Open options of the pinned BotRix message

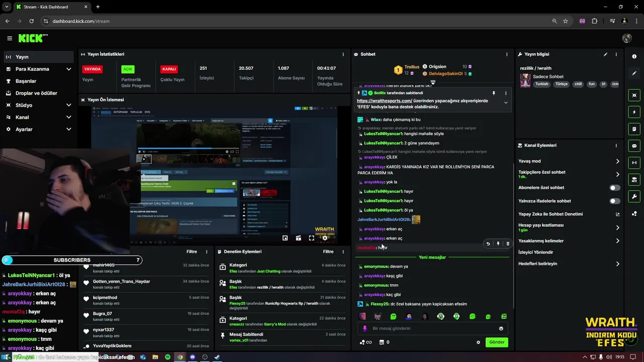tap(506, 93)
